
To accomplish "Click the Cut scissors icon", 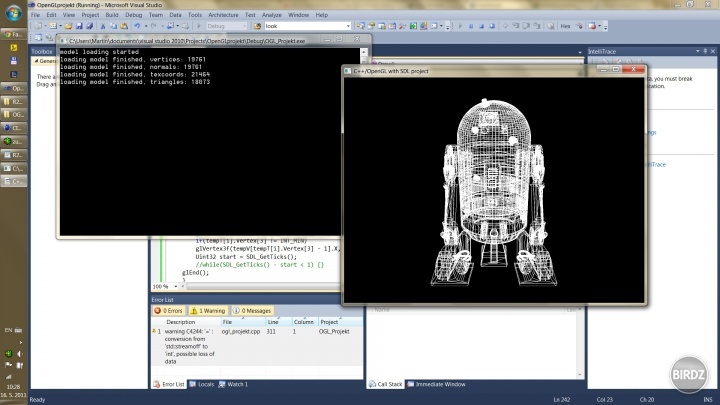I will pyautogui.click(x=103, y=26).
